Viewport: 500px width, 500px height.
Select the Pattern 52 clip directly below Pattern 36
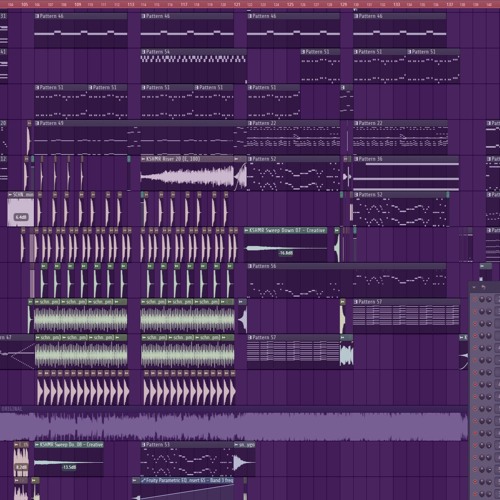click(400, 209)
